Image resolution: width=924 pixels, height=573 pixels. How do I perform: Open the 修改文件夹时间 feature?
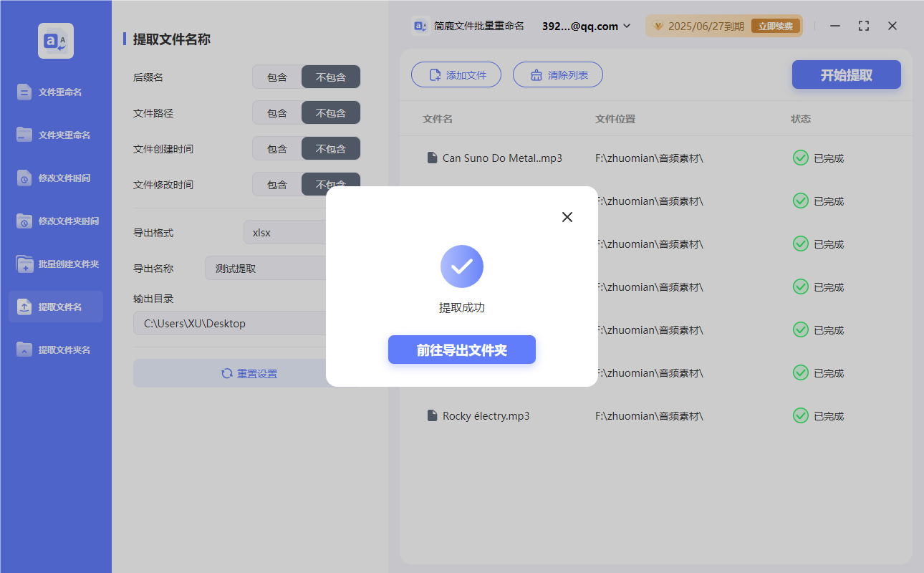point(55,221)
